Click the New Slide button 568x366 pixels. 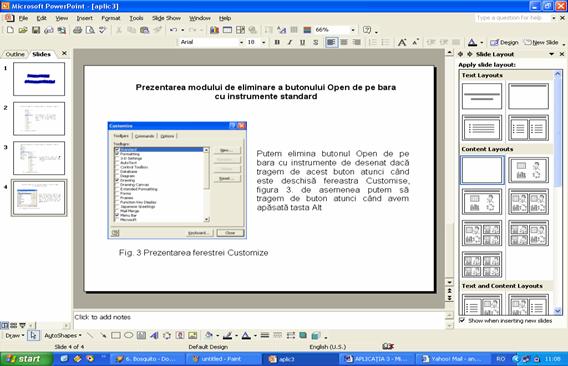[x=541, y=42]
